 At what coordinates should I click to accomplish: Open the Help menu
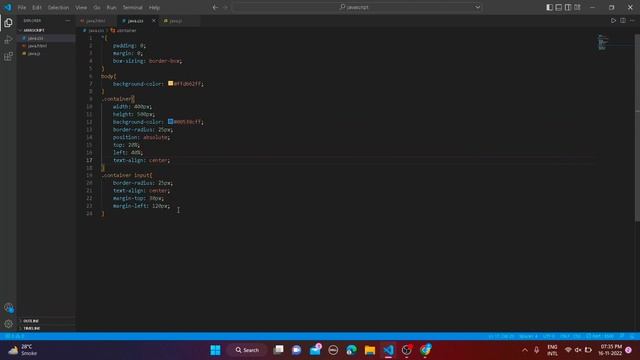(154, 7)
